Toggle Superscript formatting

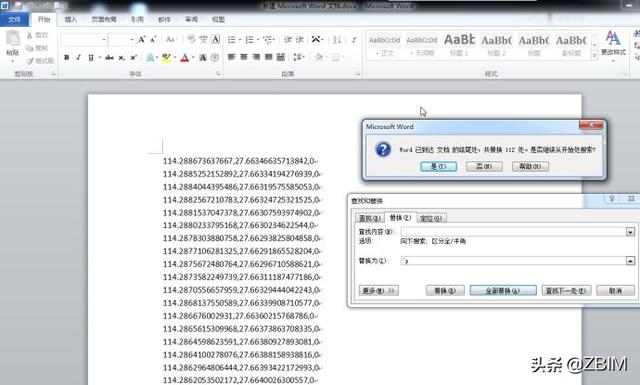coord(133,58)
